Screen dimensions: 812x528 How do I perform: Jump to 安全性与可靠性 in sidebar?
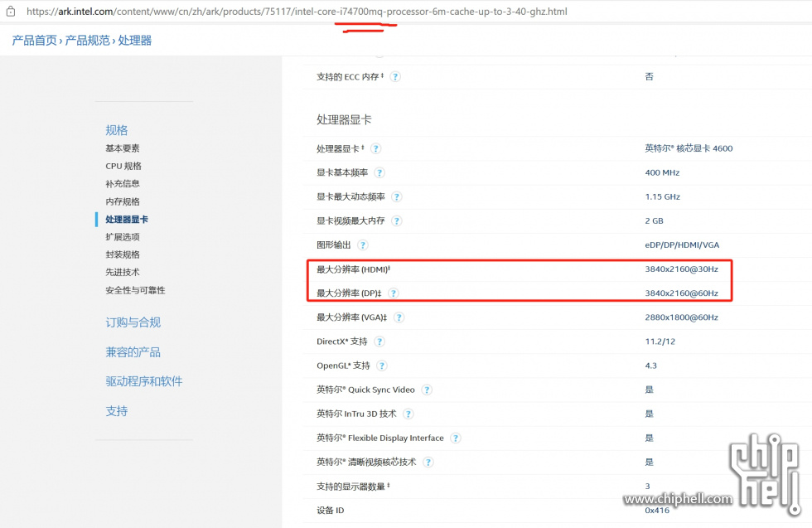135,290
